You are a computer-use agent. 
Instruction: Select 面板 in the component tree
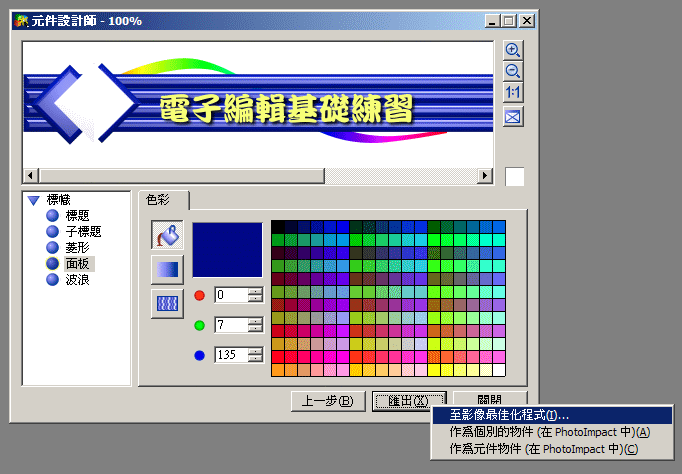pyautogui.click(x=79, y=264)
